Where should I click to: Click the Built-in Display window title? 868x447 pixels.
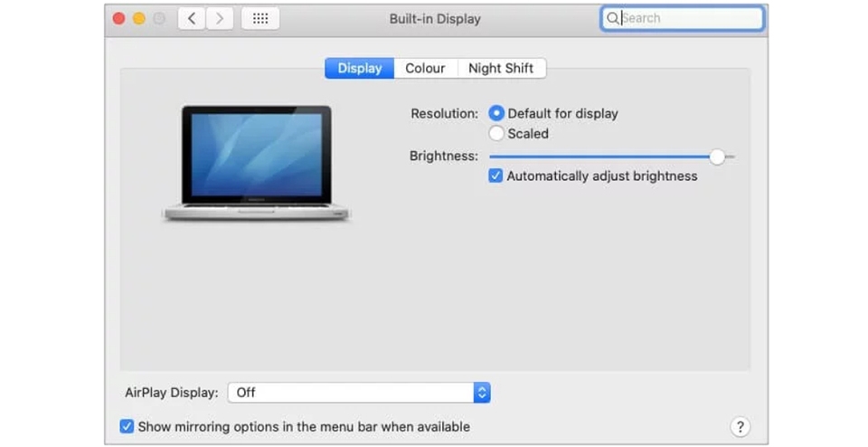(435, 19)
